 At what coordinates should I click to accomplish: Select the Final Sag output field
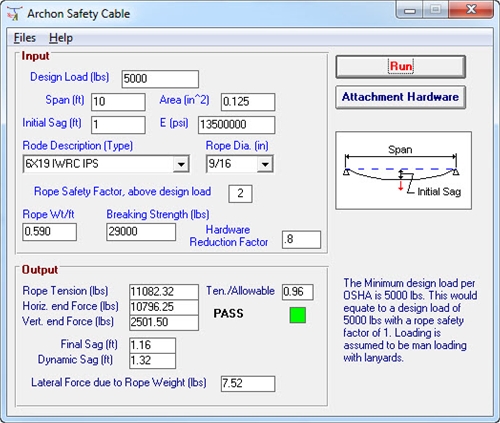[152, 345]
